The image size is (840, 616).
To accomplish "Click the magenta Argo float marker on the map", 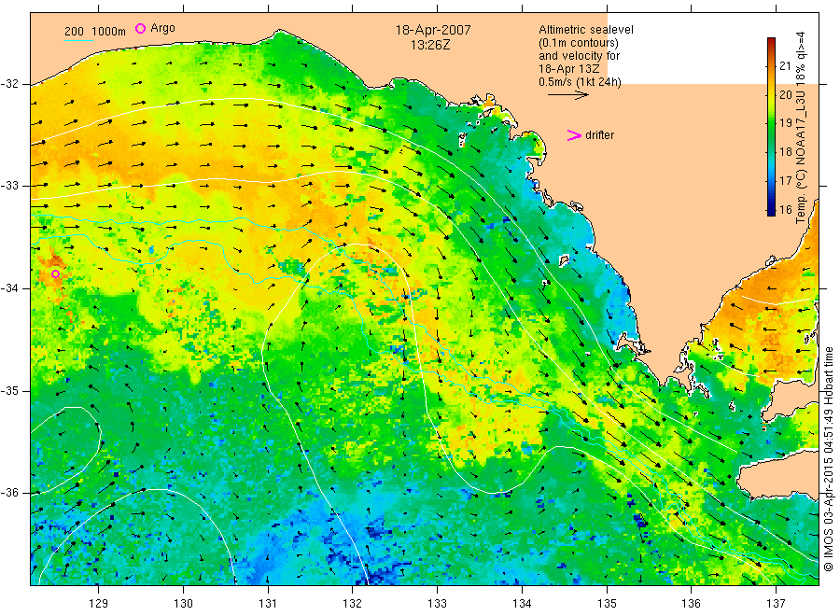I will pyautogui.click(x=56, y=274).
